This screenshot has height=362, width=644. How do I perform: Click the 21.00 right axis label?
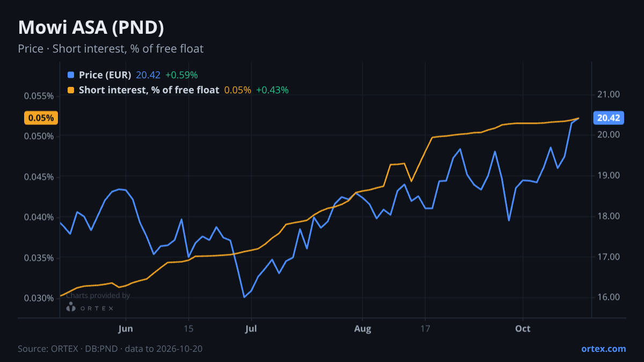click(x=608, y=94)
